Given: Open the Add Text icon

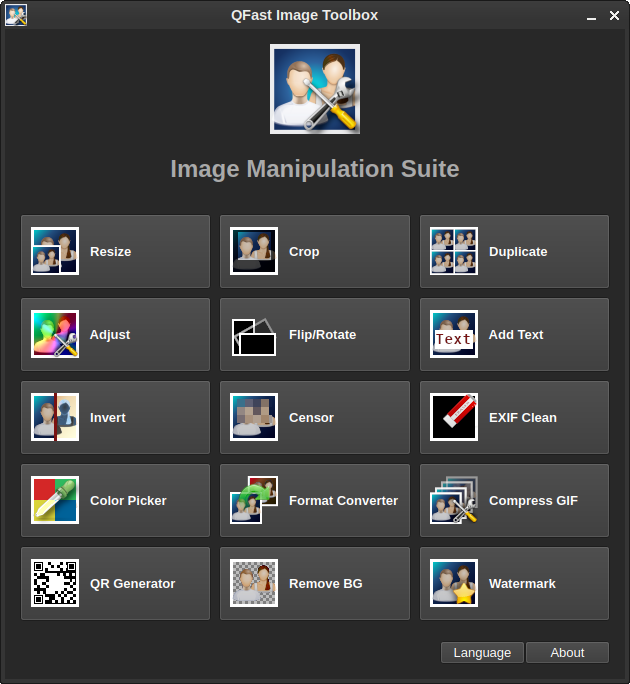Looking at the screenshot, I should [454, 335].
